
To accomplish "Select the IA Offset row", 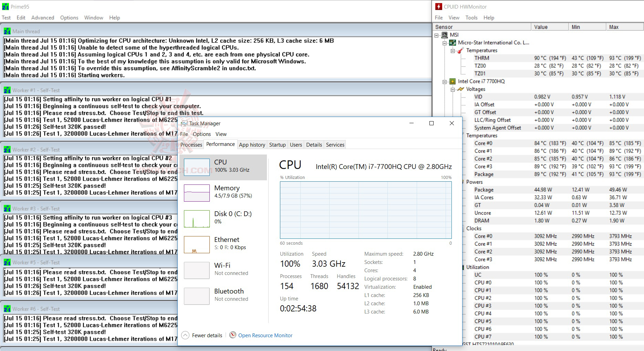I will 558,105.
